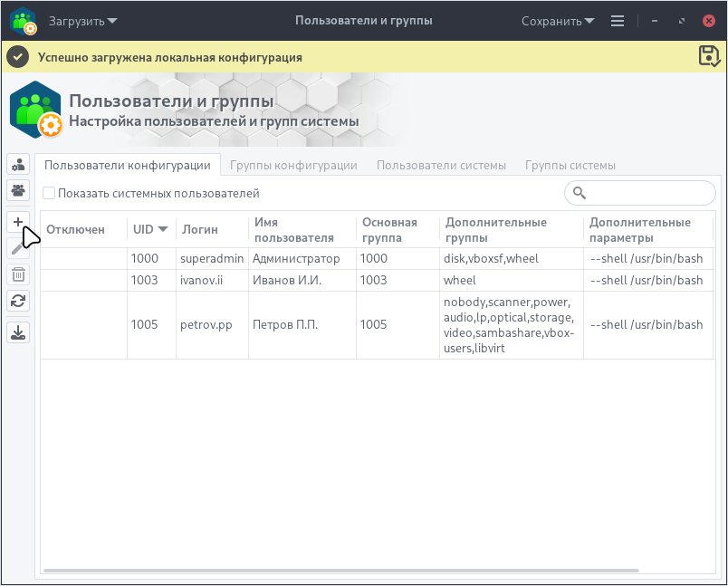The image size is (728, 586).
Task: Refresh the user list
Action: coord(17,301)
